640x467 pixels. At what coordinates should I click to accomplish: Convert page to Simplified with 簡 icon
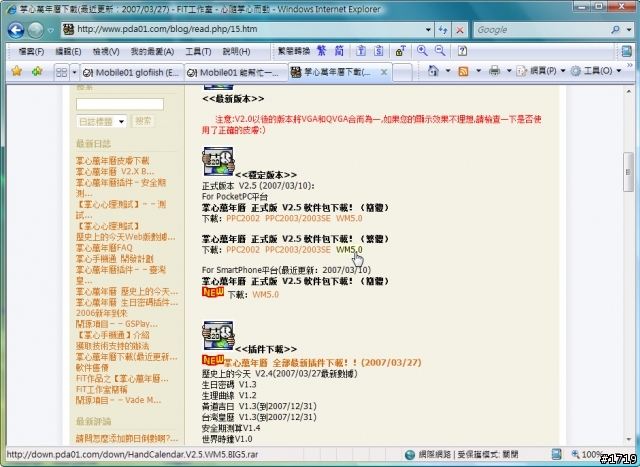coord(339,51)
